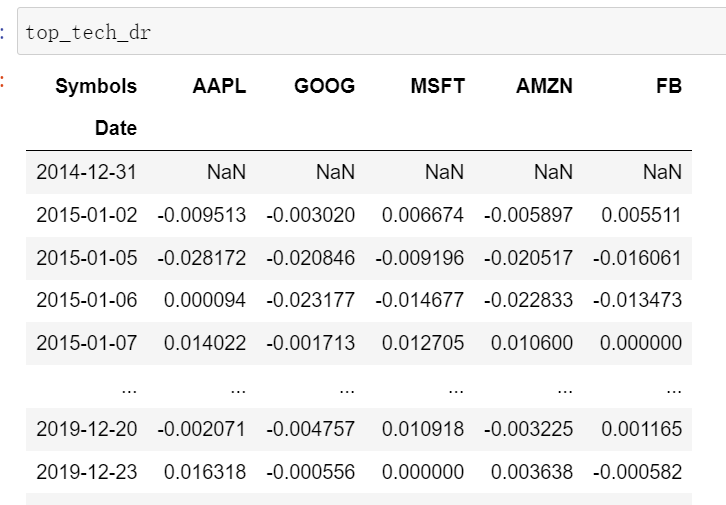Select the AAPL column header

[x=219, y=86]
